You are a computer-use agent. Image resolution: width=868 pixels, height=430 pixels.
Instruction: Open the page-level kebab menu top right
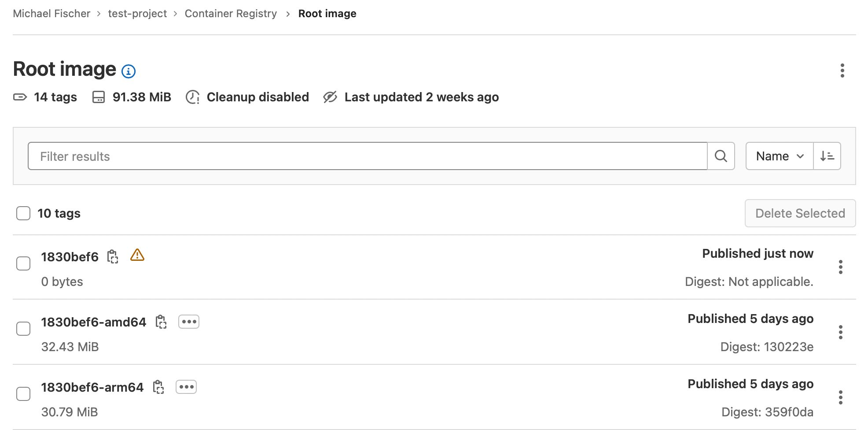coord(842,69)
